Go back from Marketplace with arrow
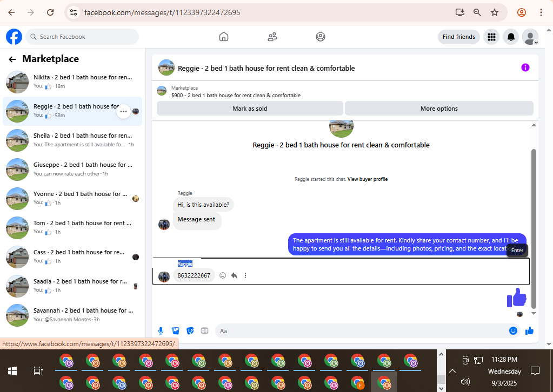The width and height of the screenshot is (553, 392). (12, 59)
